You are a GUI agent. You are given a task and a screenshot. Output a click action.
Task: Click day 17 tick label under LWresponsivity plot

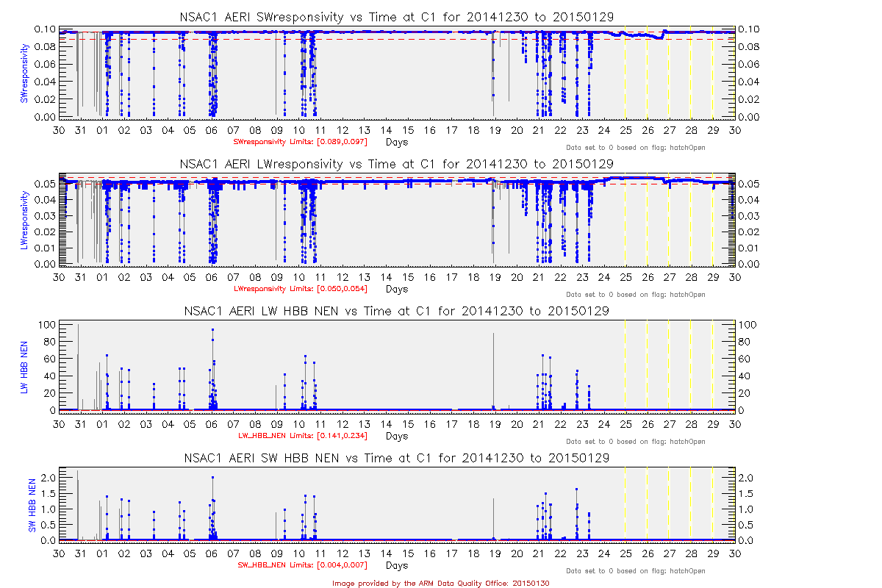click(452, 278)
